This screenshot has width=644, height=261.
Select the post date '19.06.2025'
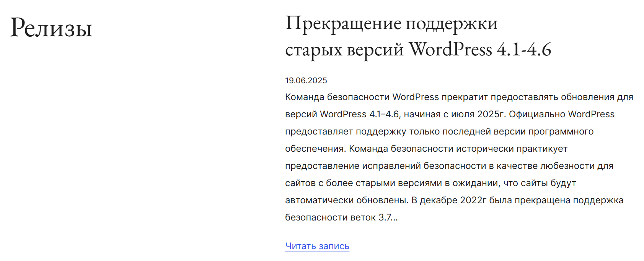click(306, 81)
